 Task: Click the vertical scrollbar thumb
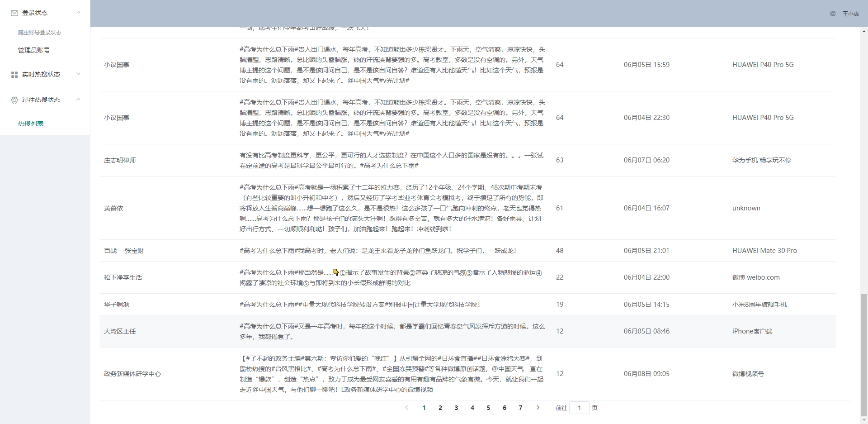tap(864, 354)
